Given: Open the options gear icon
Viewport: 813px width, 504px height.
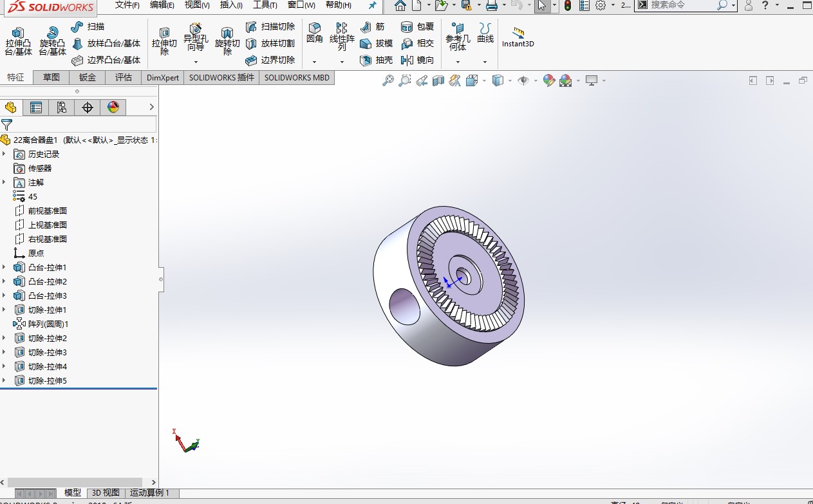Looking at the screenshot, I should coord(601,5).
